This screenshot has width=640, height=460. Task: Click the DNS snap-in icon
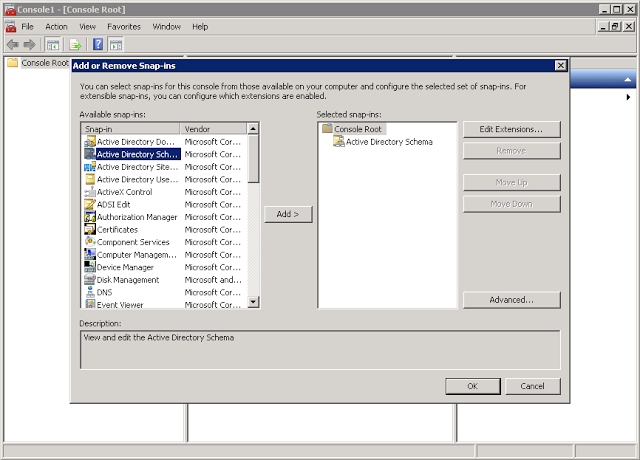click(x=90, y=292)
